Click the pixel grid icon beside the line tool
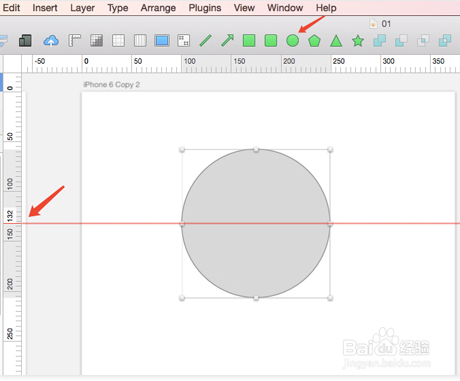The width and height of the screenshot is (460, 381). (184, 41)
